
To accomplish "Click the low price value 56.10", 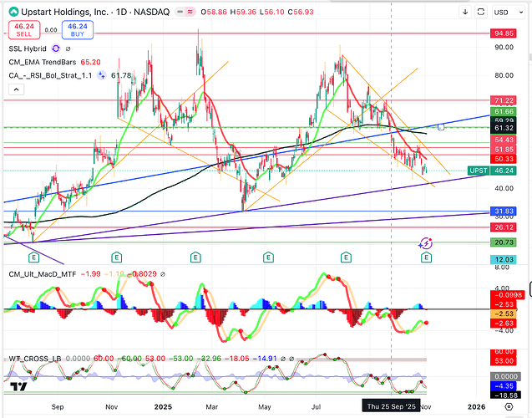I will click(275, 12).
